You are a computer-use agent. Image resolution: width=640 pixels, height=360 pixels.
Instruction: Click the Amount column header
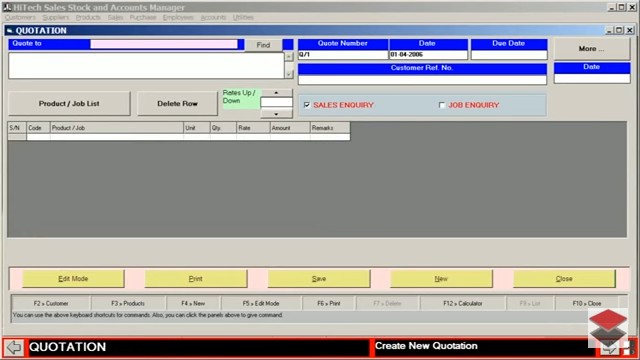click(x=290, y=128)
